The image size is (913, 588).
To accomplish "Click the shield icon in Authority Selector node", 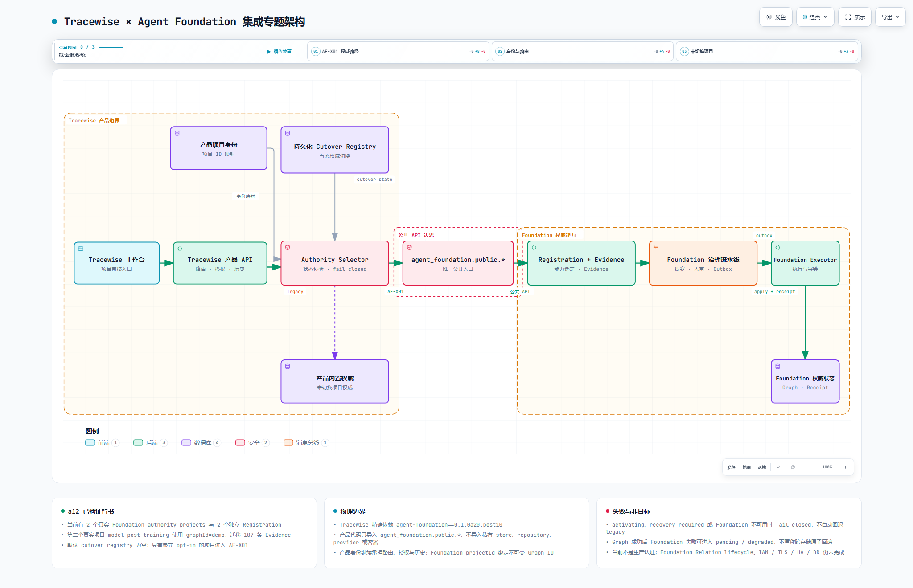I will (x=288, y=248).
